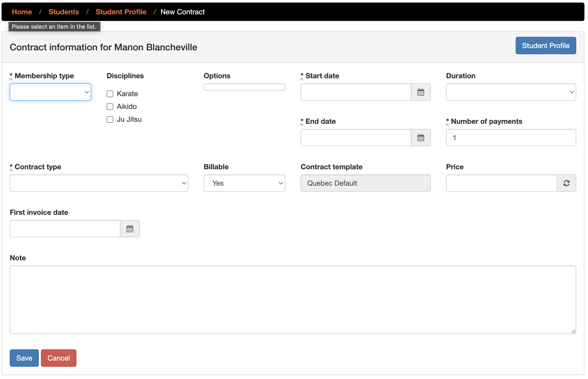Open the First invoice date calendar picker
This screenshot has width=588, height=379.
tap(130, 229)
